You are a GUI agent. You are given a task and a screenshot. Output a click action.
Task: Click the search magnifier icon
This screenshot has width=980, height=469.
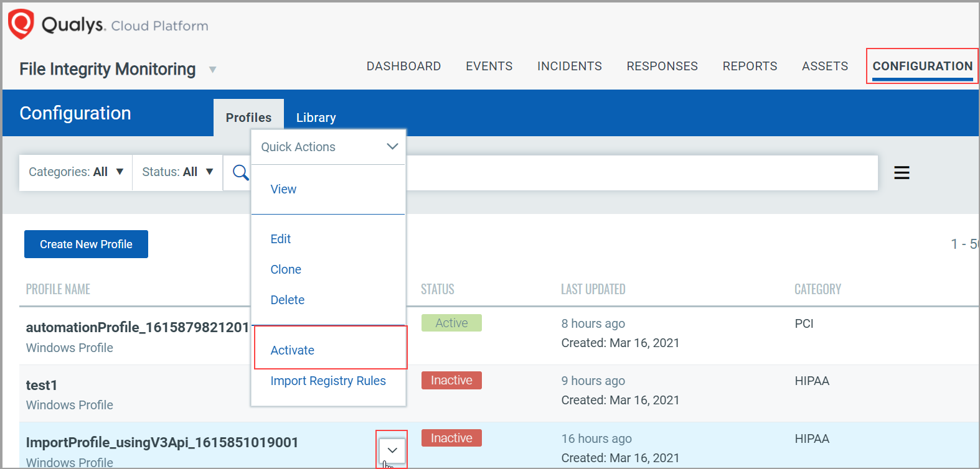click(240, 172)
